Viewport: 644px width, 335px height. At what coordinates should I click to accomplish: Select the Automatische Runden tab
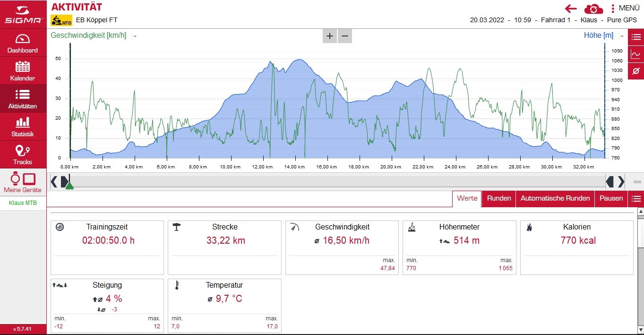tap(555, 198)
